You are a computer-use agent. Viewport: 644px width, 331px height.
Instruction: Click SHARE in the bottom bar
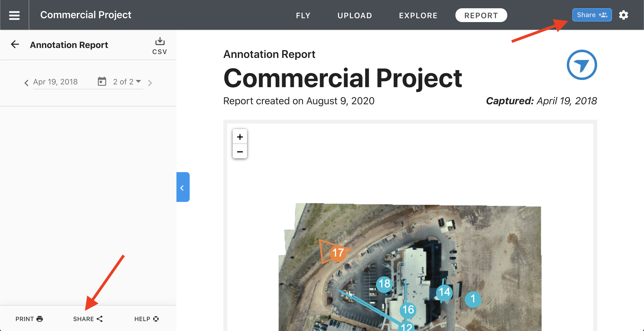click(88, 319)
